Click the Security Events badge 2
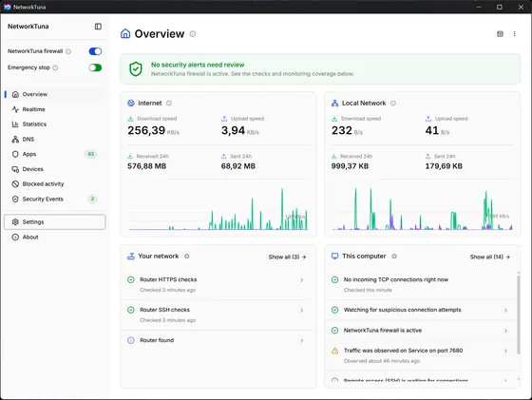Image resolution: width=532 pixels, height=400 pixels. coord(92,199)
